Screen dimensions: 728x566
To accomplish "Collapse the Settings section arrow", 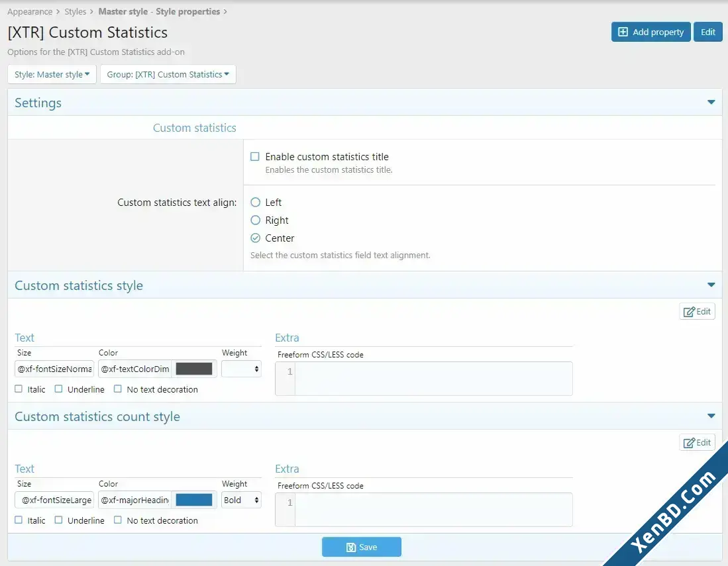I will pyautogui.click(x=711, y=102).
